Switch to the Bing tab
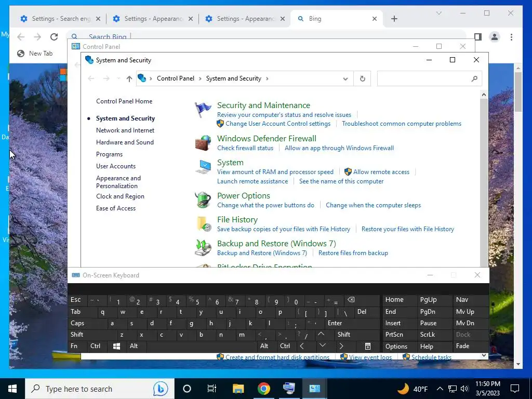This screenshot has height=399, width=532. pos(337,19)
